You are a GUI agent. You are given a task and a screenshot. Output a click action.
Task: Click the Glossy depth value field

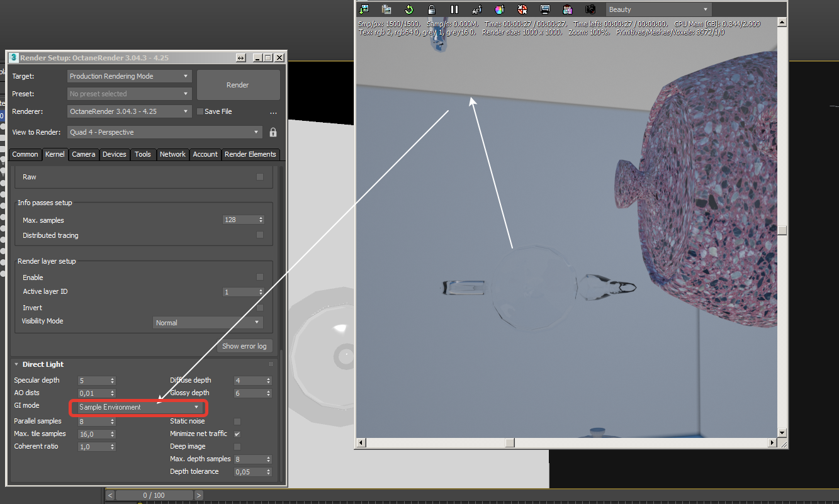(x=249, y=393)
